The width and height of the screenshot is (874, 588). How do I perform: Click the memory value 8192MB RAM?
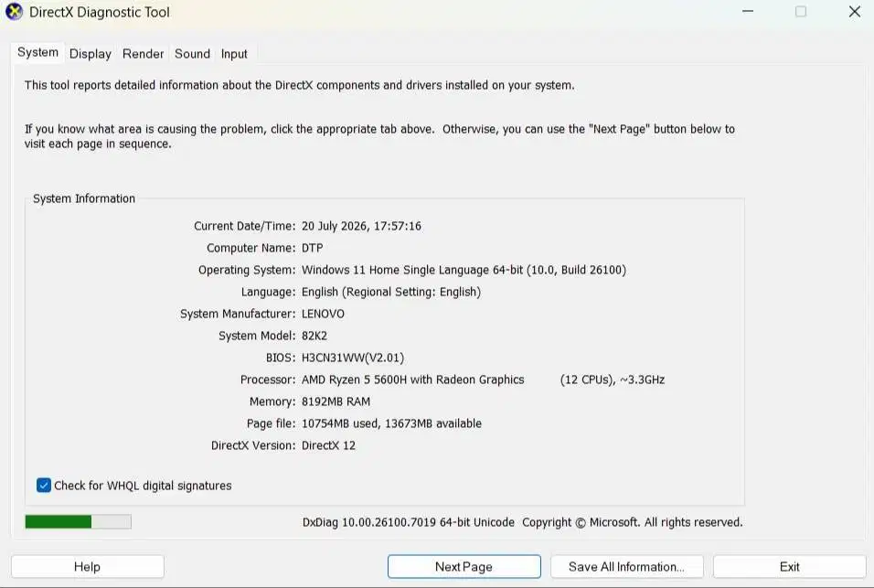pos(336,401)
